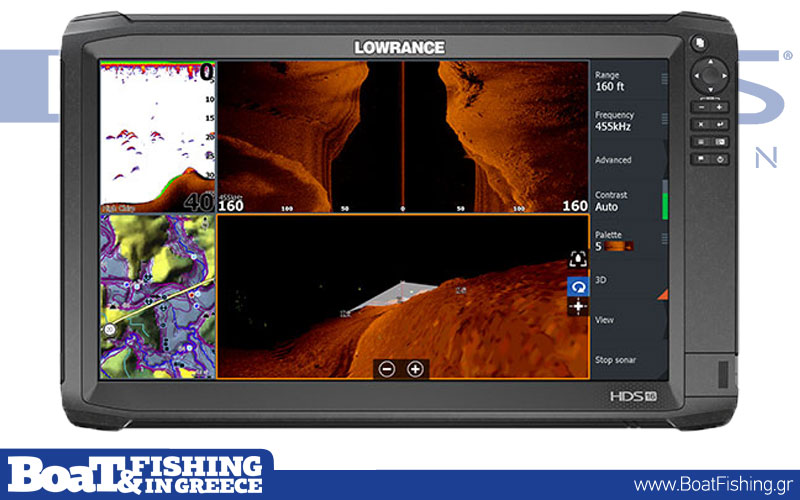The width and height of the screenshot is (800, 500).
Task: Click the Boat & Fishing in Greece logo
Action: [135, 474]
